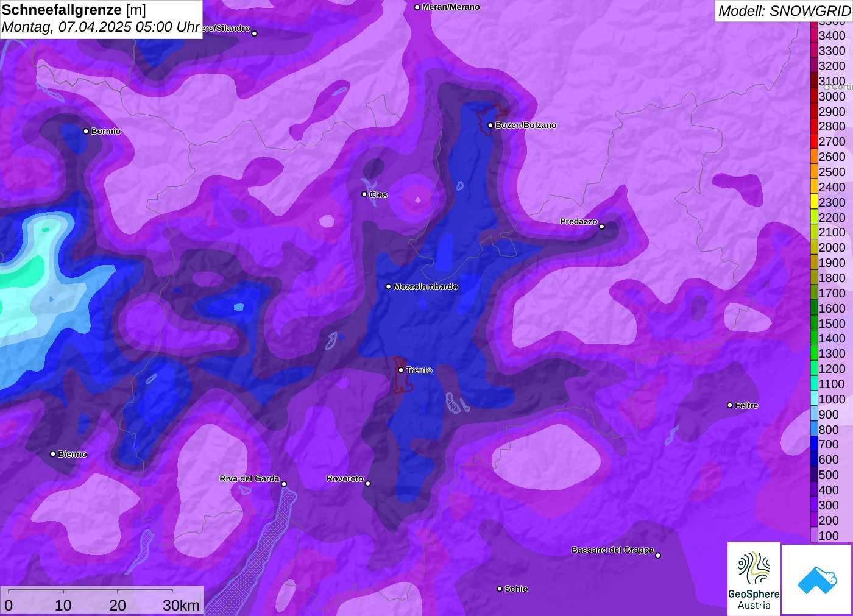Click the 1500 green legend swatch
Viewport: 853px width, 616px height.
tap(813, 323)
